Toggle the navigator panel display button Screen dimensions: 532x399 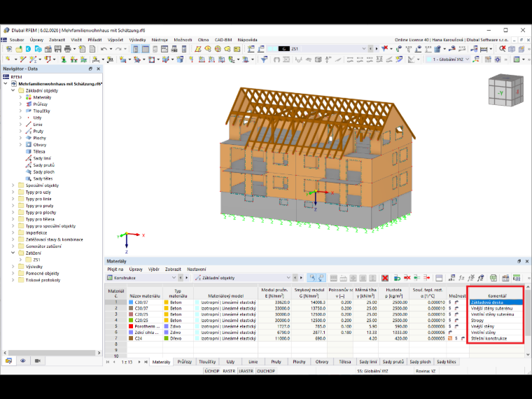click(135, 49)
